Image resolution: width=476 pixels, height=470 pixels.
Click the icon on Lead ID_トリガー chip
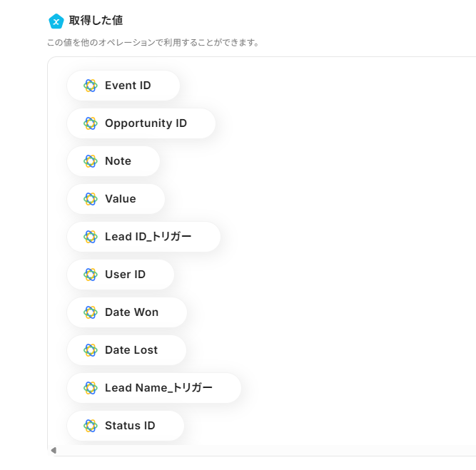pyautogui.click(x=91, y=237)
